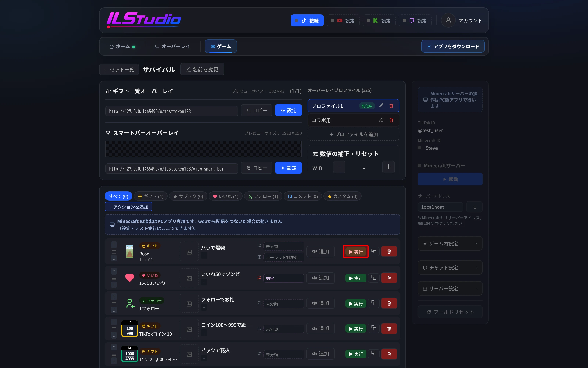Click the image placeholder for バラで爆発
The width and height of the screenshot is (588, 368).
[189, 252]
